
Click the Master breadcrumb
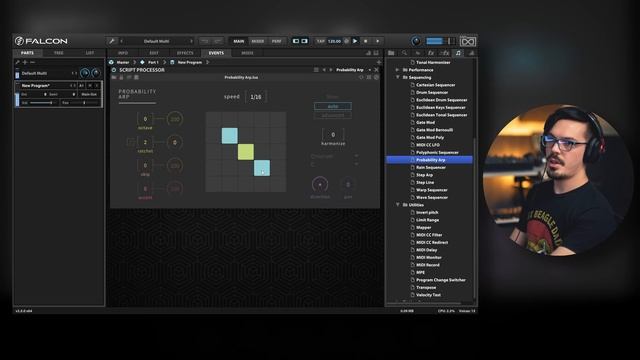click(123, 62)
